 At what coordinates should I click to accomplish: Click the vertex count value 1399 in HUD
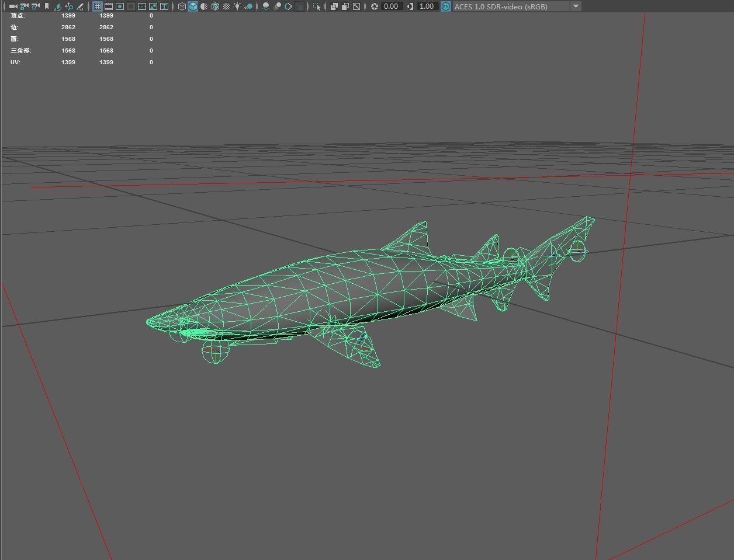68,15
